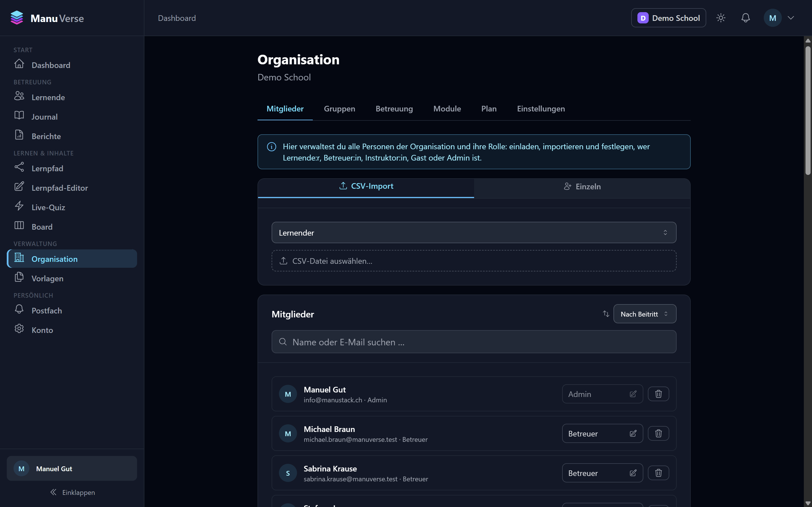This screenshot has height=507, width=812.
Task: Click the name Sabrina Krause
Action: (x=330, y=468)
